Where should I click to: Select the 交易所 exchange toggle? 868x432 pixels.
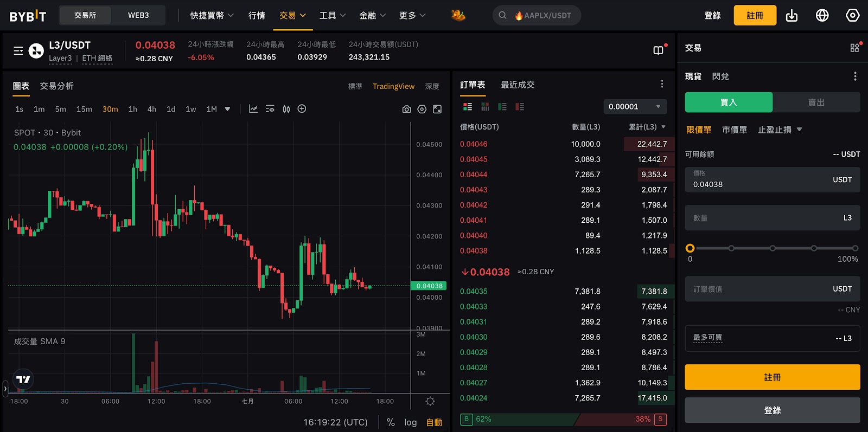coord(85,15)
